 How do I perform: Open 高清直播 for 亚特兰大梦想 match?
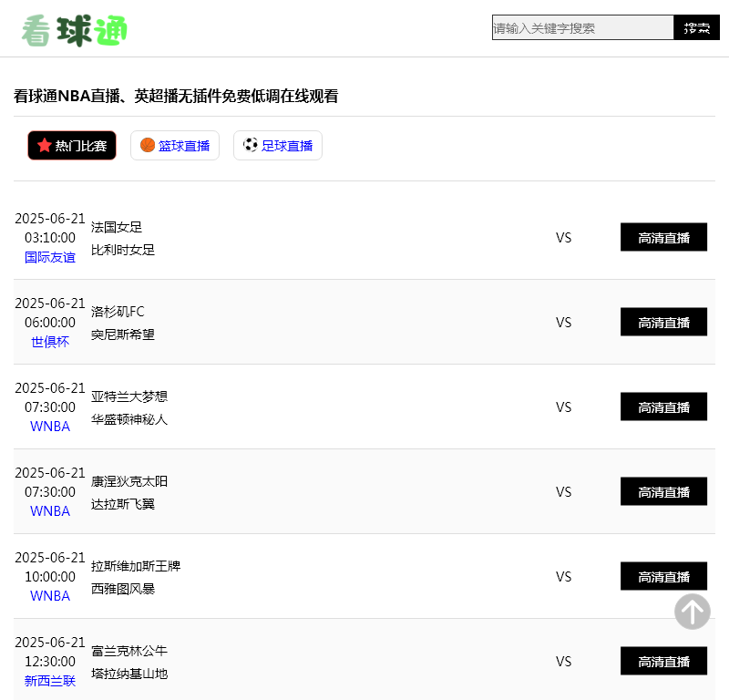[663, 407]
